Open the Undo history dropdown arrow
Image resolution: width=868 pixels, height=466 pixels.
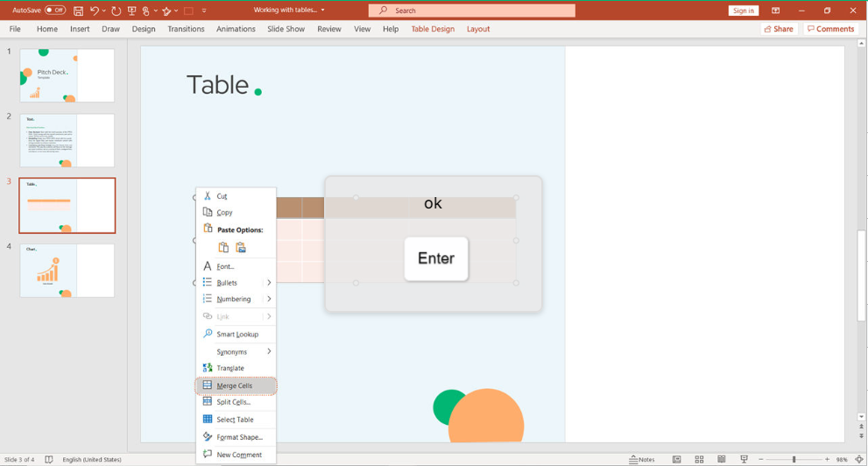104,11
